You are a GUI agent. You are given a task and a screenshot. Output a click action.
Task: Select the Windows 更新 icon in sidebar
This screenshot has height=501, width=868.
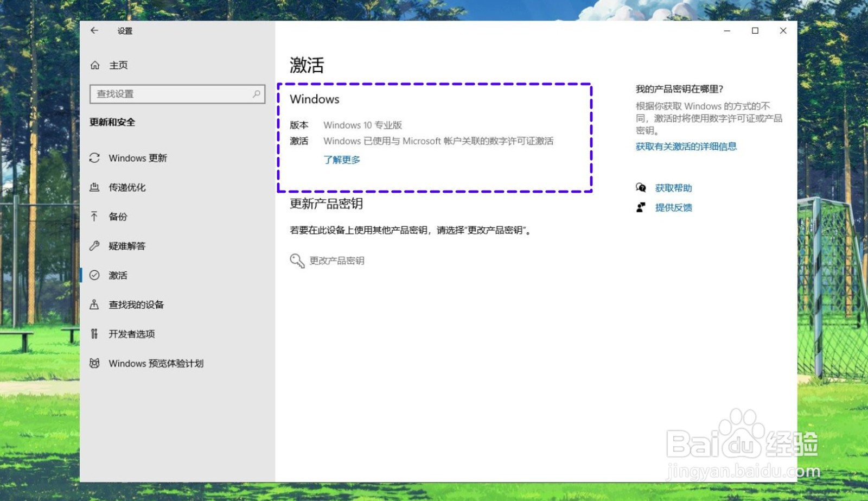[95, 157]
